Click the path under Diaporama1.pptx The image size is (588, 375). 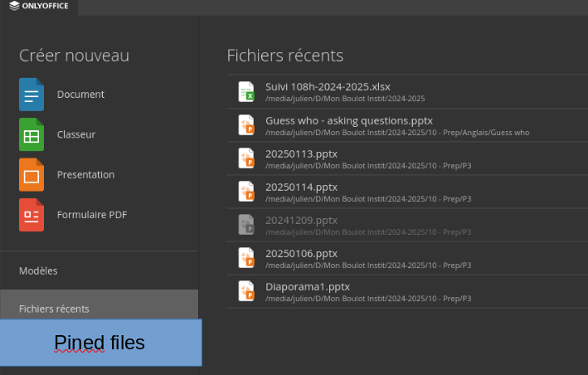coord(368,299)
